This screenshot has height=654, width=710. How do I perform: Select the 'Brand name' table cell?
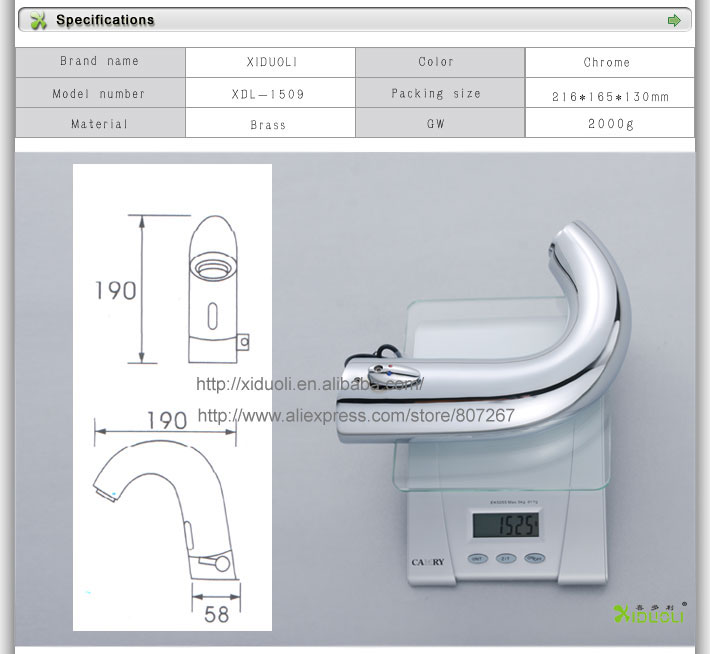click(101, 62)
